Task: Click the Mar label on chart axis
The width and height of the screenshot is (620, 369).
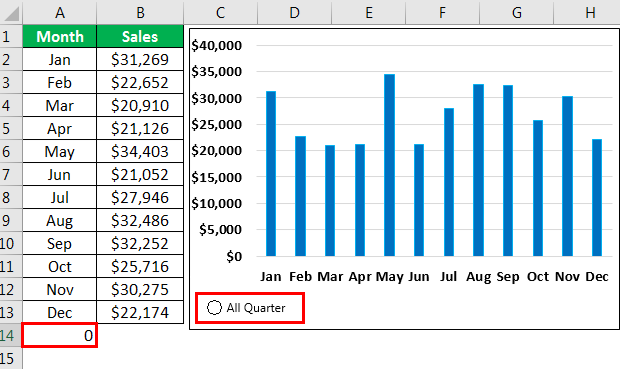Action: pos(330,276)
